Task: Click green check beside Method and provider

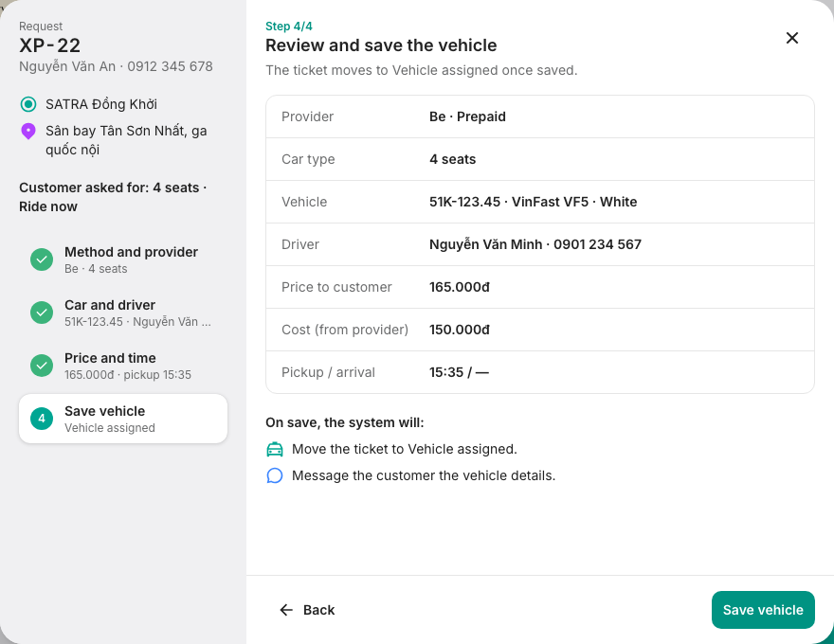Action: [42, 259]
